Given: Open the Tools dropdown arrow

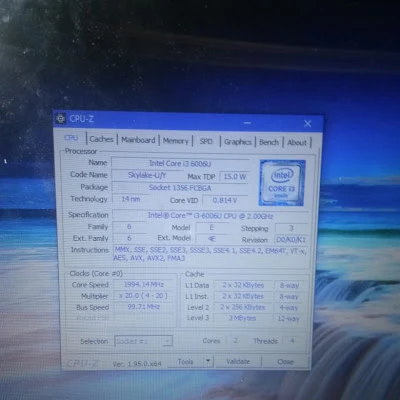Looking at the screenshot, I should [x=208, y=361].
